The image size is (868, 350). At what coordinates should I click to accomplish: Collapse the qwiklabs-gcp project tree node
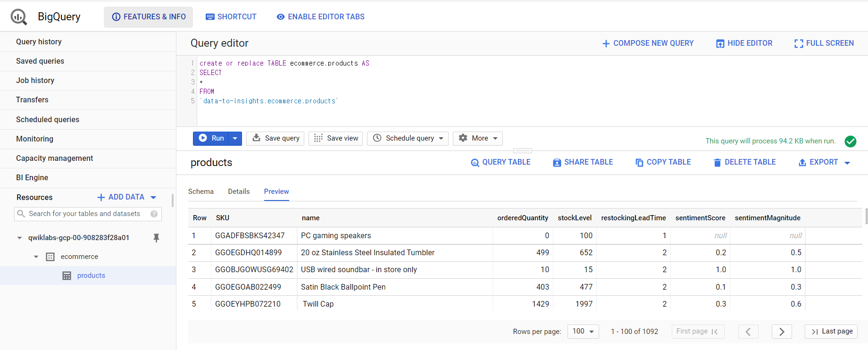coord(19,238)
